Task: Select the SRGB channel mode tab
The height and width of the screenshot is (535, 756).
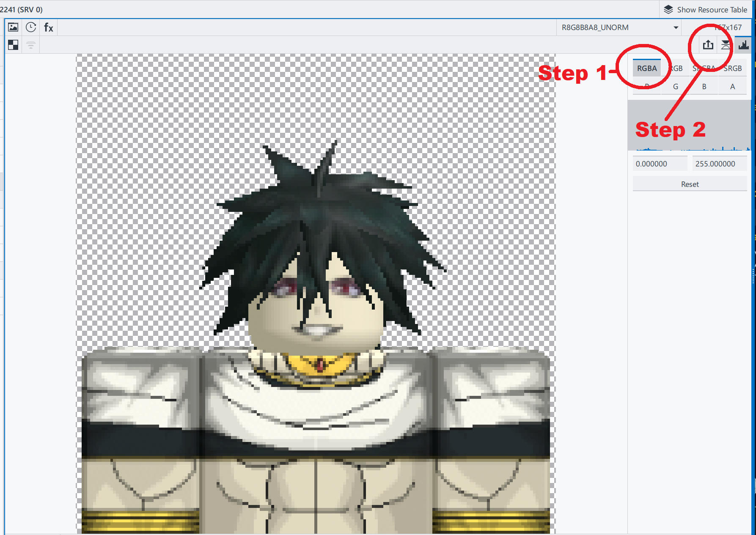Action: point(733,68)
